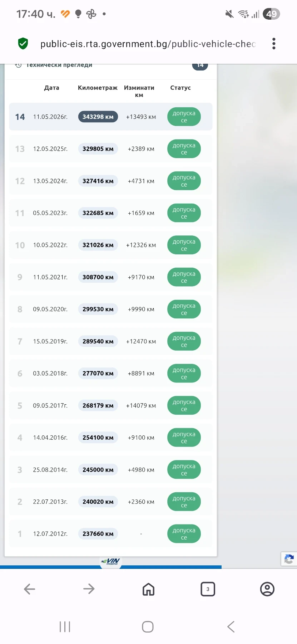
Task: Tap the Android recent apps button
Action: coord(65,626)
